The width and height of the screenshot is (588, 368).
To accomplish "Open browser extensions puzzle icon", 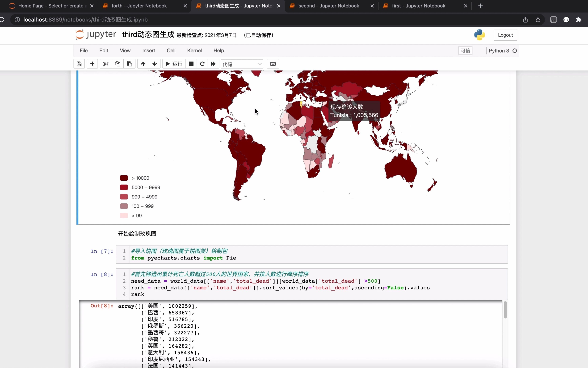I will click(579, 19).
